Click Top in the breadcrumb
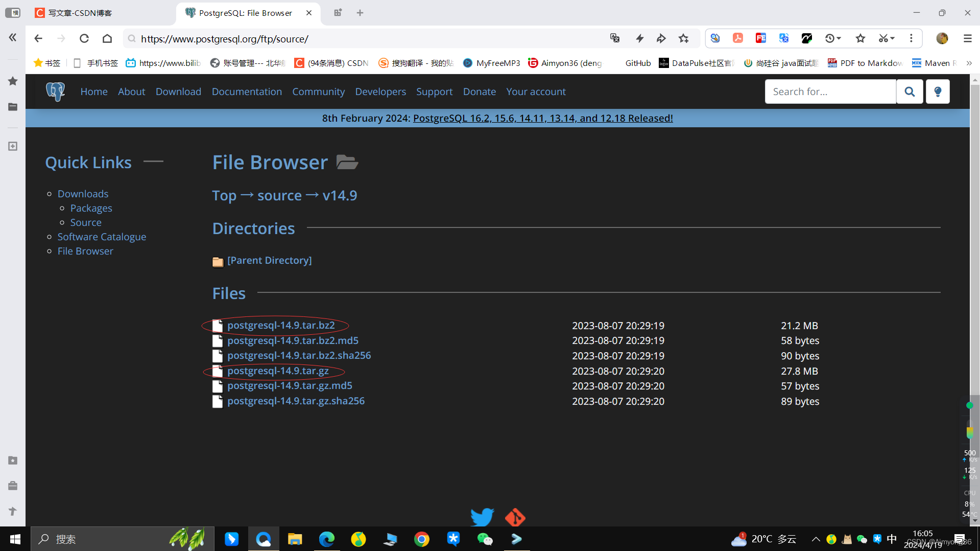980x551 pixels. (x=224, y=195)
